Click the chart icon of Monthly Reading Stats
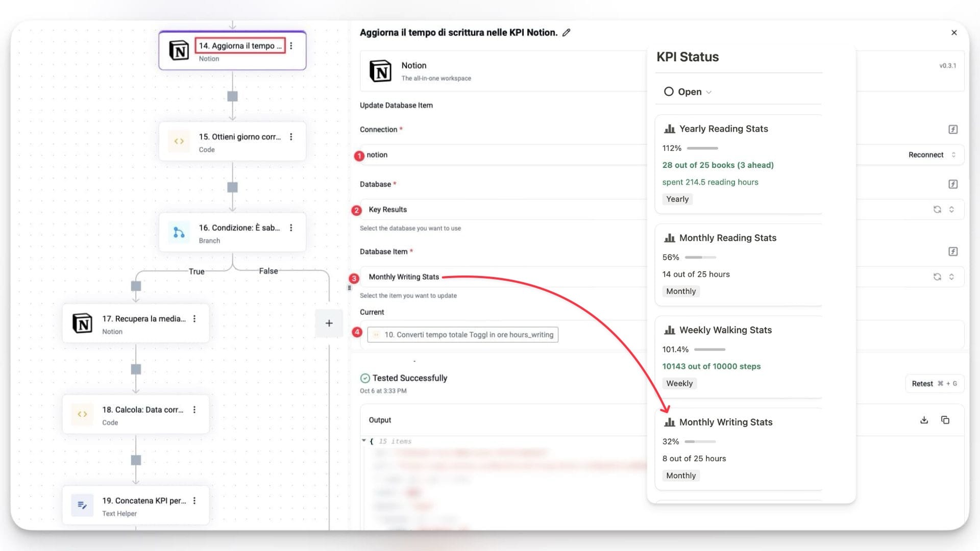The height and width of the screenshot is (551, 980). click(669, 238)
